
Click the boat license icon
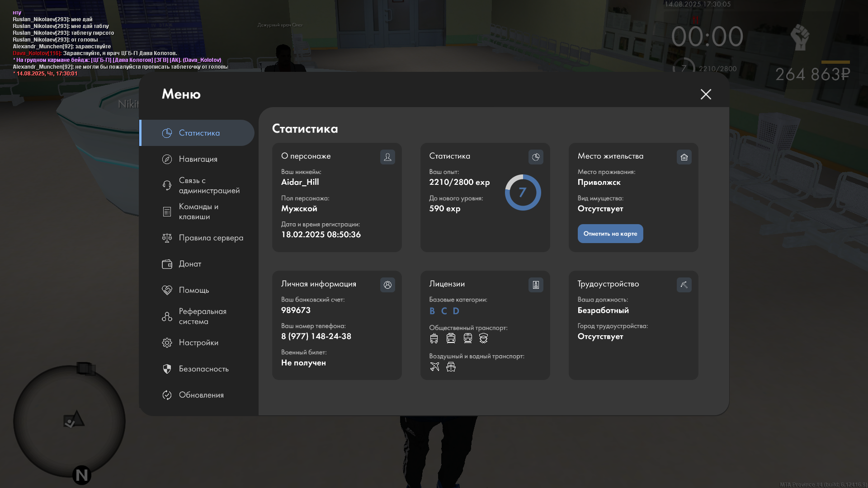(451, 367)
